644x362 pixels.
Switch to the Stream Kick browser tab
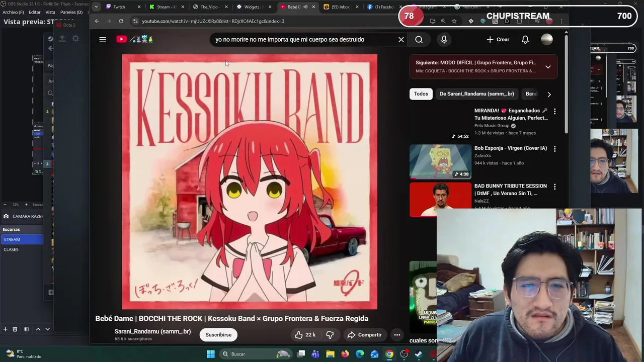tap(166, 7)
